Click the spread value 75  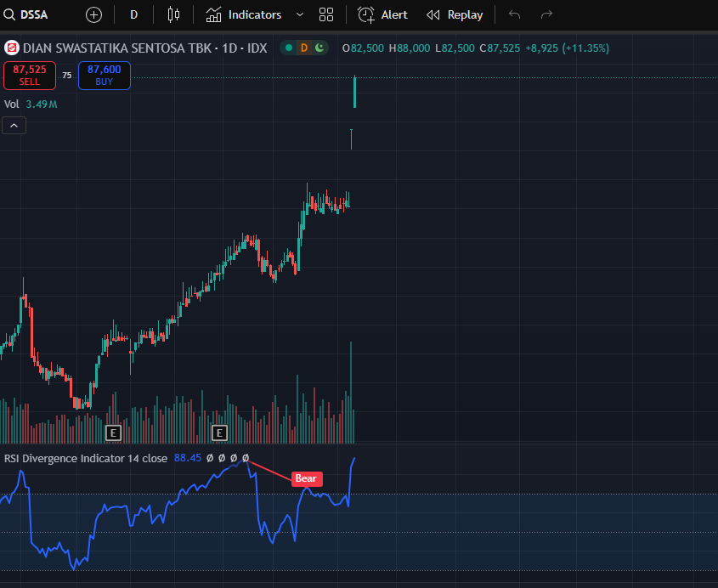pos(67,75)
